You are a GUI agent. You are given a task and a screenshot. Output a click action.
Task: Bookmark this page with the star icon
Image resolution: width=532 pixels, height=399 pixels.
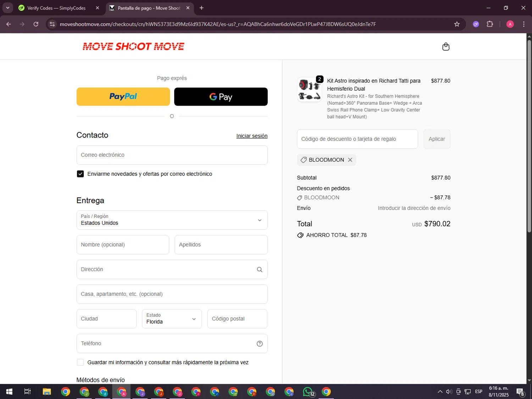pos(457,24)
